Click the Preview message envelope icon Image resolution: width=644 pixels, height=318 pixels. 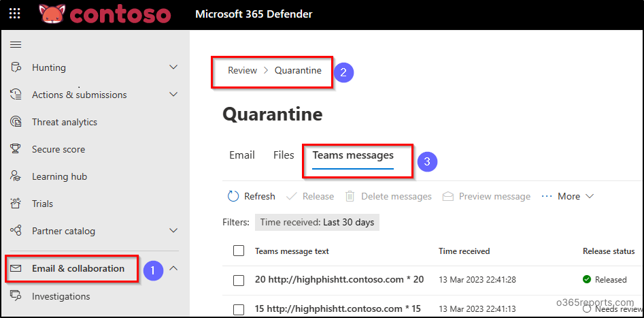tap(448, 196)
